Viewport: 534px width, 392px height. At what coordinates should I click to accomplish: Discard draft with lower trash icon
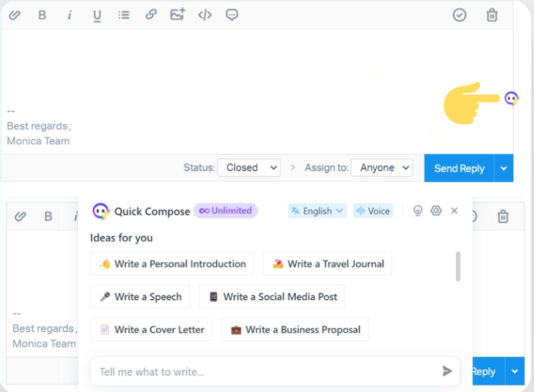503,216
